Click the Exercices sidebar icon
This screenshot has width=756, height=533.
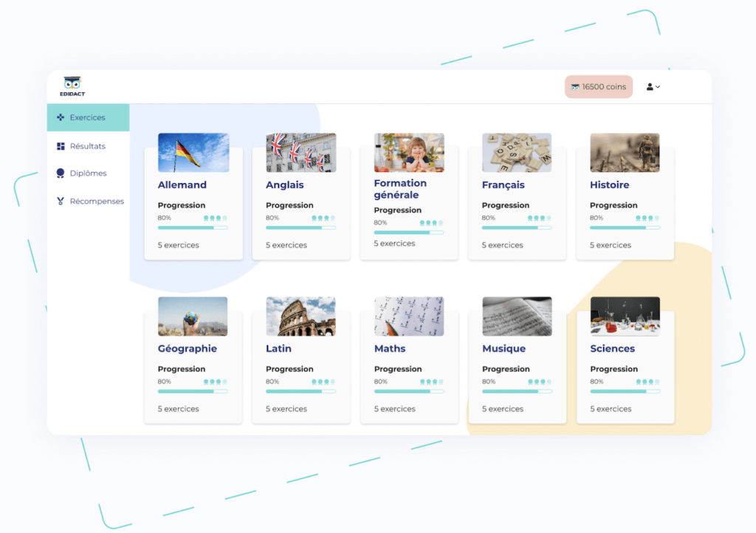point(61,117)
